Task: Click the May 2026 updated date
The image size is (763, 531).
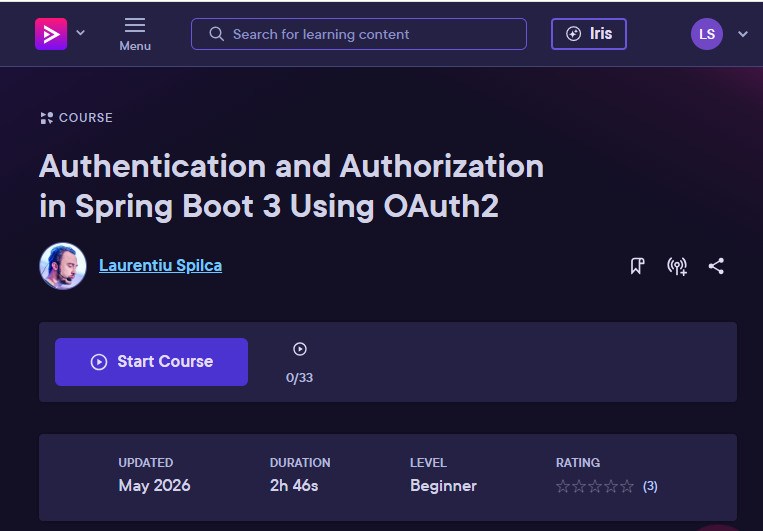Action: [x=154, y=486]
